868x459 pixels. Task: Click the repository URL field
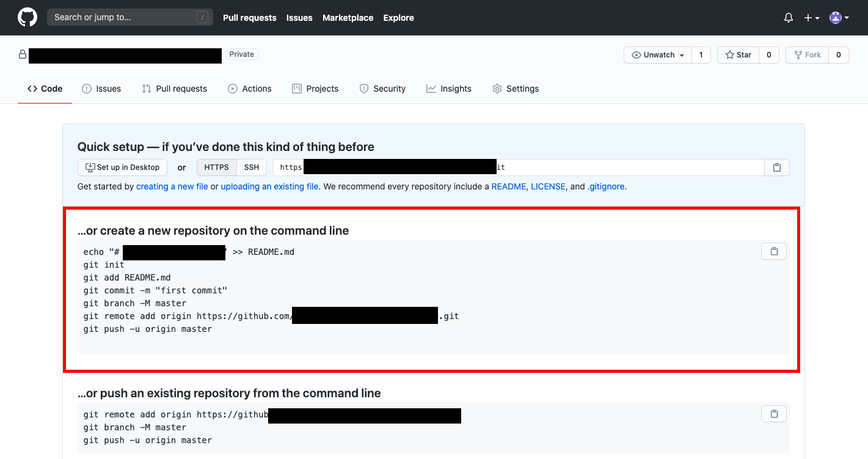(519, 167)
